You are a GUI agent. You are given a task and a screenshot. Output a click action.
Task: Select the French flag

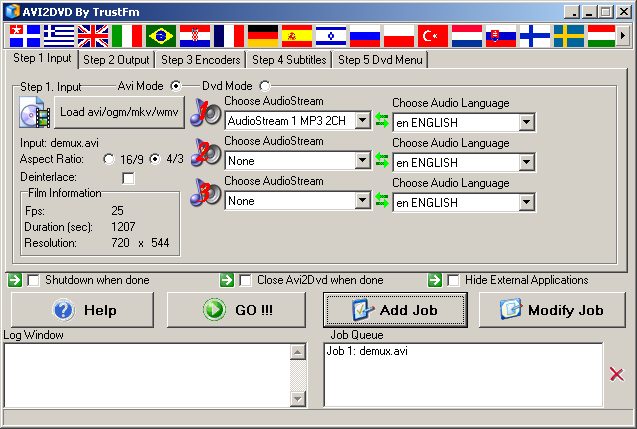click(x=229, y=36)
